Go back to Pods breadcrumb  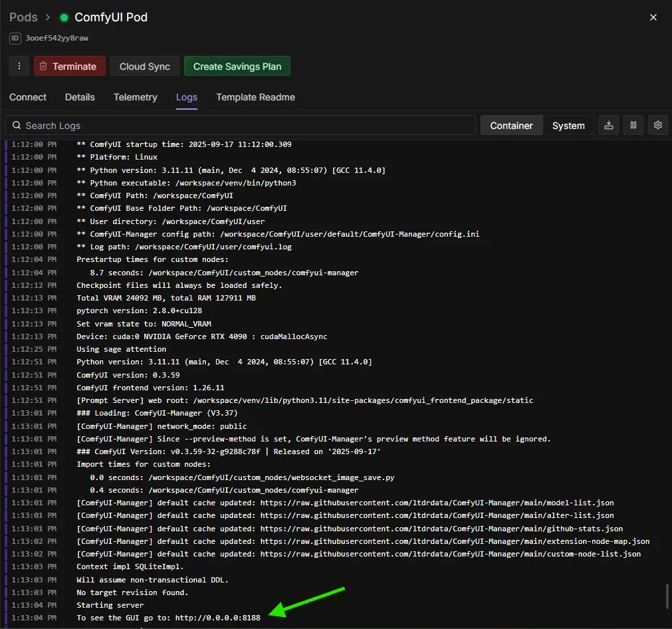pos(23,17)
